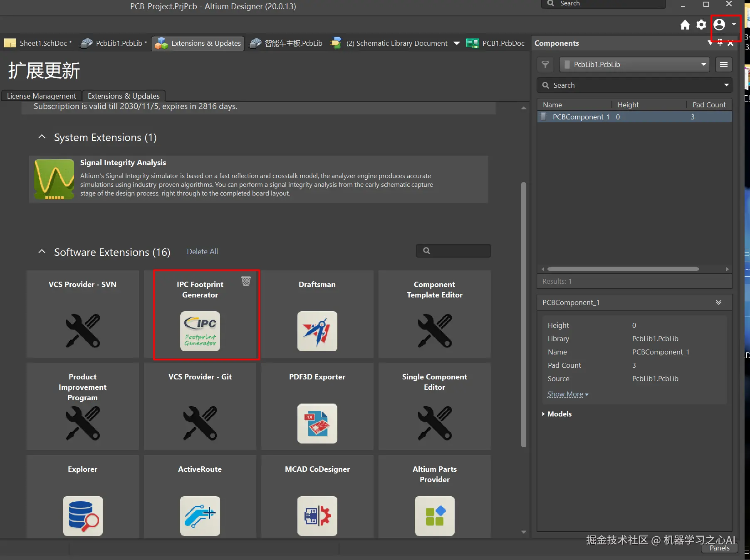Click the Components panel Search field

[x=634, y=85]
